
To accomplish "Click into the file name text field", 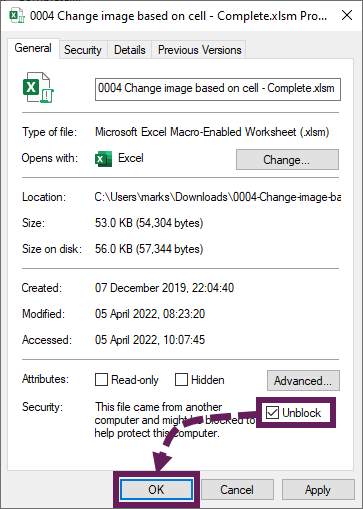I will pos(218,89).
